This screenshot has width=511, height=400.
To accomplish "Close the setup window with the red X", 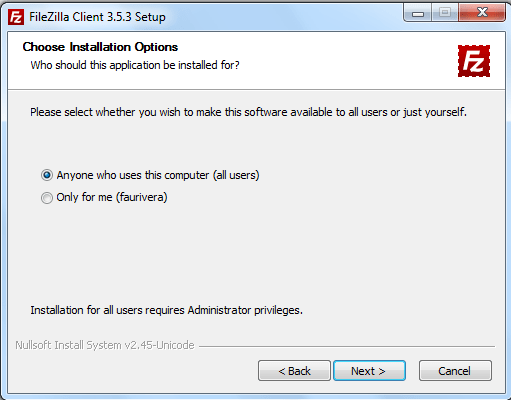I will [x=482, y=13].
